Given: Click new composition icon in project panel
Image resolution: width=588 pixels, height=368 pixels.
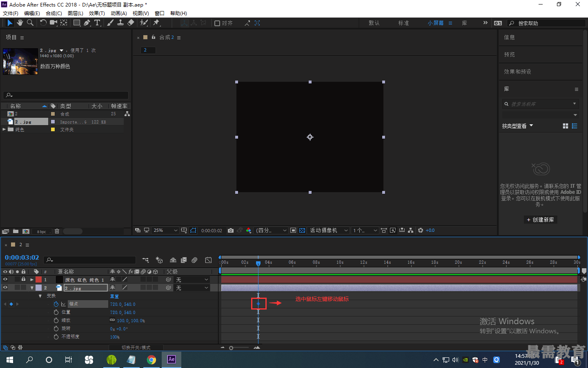Looking at the screenshot, I should click(x=26, y=231).
